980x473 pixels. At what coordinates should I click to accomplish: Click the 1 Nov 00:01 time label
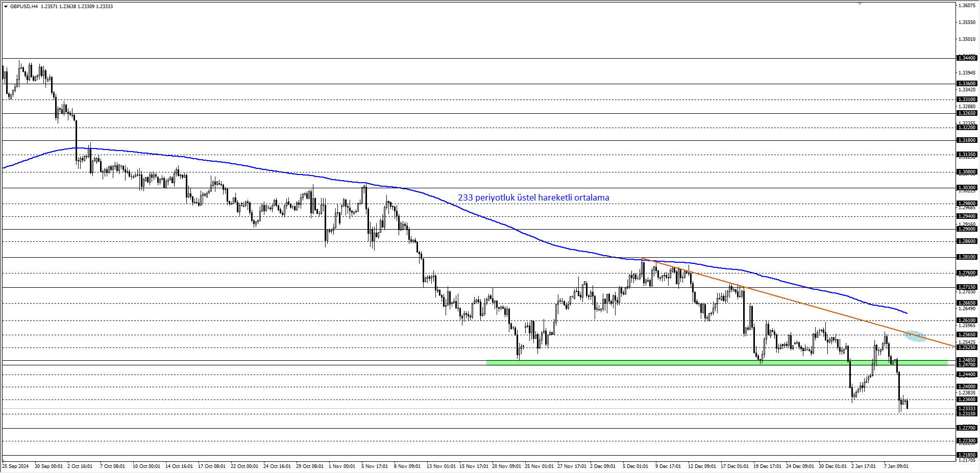point(342,466)
